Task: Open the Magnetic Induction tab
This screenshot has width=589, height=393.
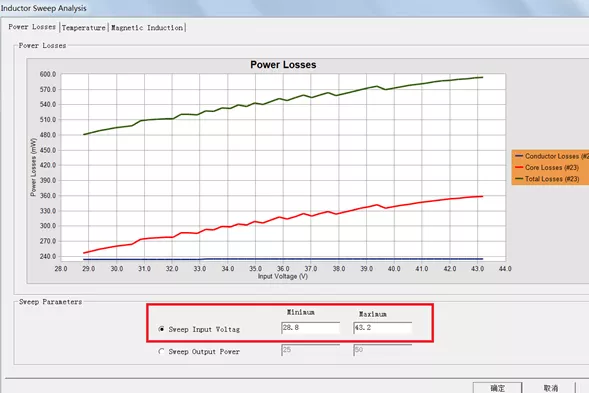Action: (x=147, y=28)
